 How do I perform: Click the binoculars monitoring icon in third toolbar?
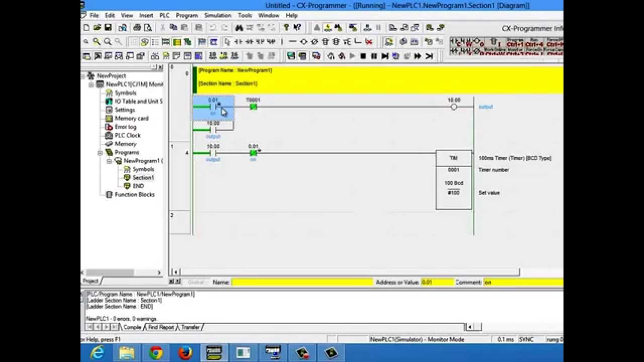pyautogui.click(x=154, y=56)
